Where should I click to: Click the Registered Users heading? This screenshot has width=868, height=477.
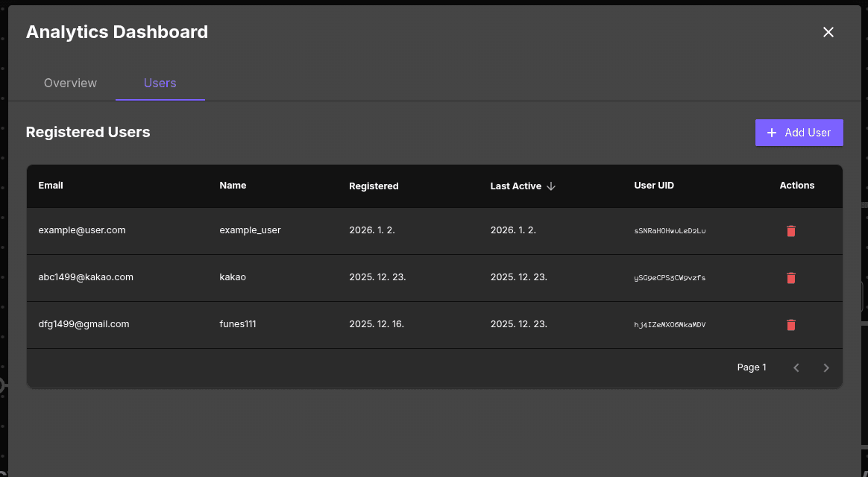click(x=88, y=132)
